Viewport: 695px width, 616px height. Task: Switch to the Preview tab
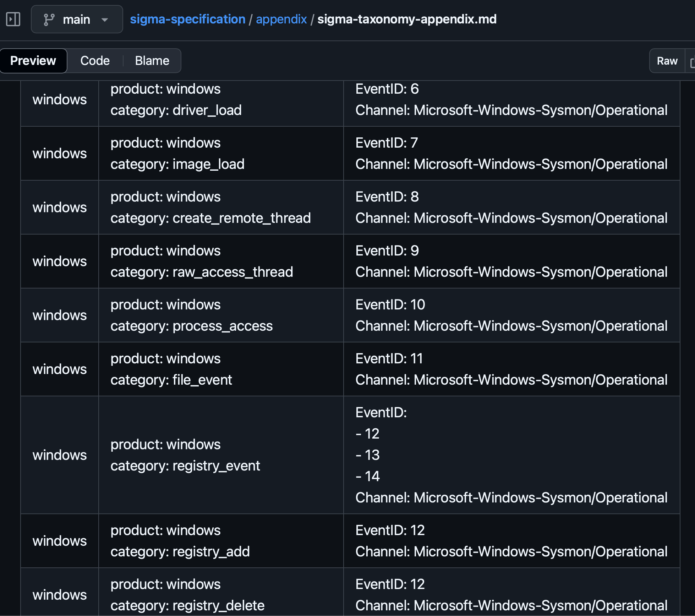[x=33, y=61]
